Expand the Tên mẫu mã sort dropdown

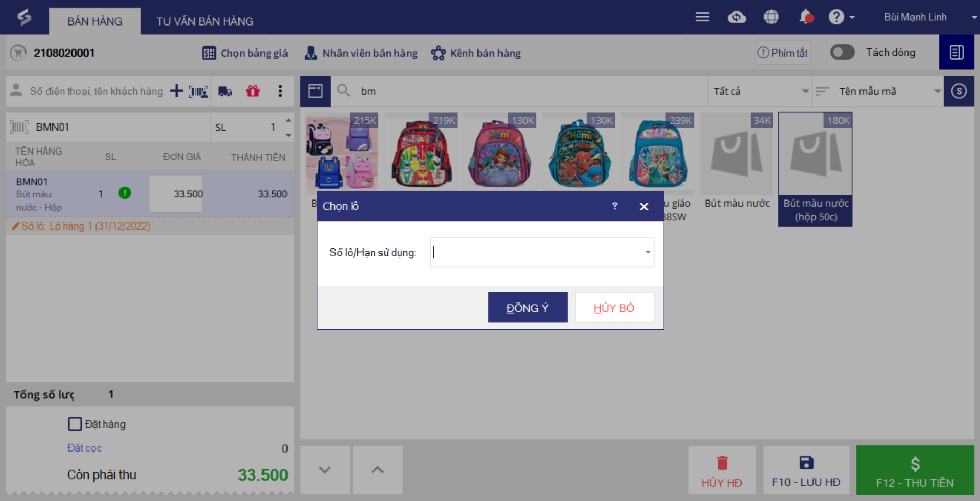pyautogui.click(x=878, y=91)
